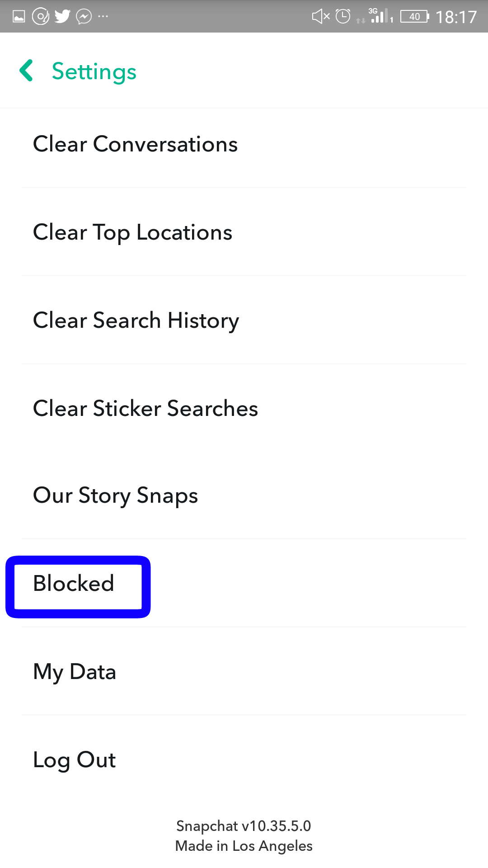Screen dimensions: 488x868
Task: Open the Twitter notification icon
Action: [x=62, y=16]
